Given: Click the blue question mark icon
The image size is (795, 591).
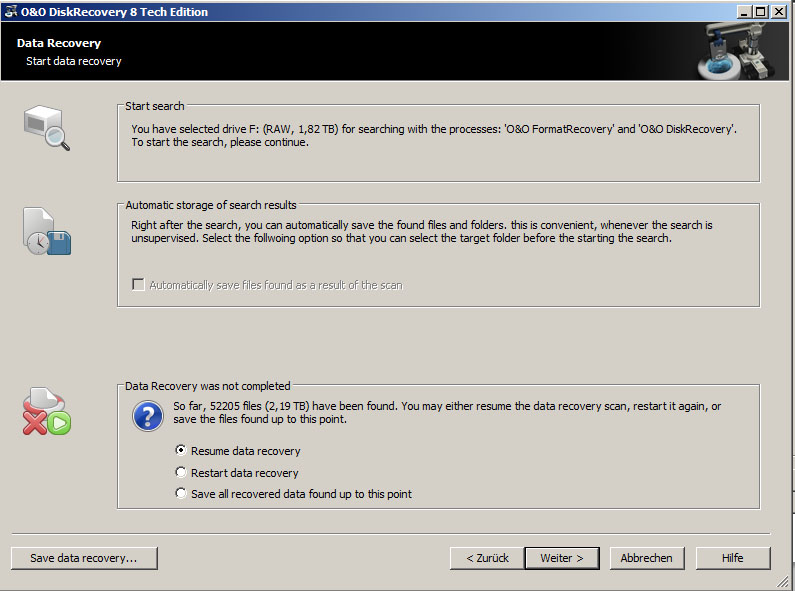Looking at the screenshot, I should (148, 416).
